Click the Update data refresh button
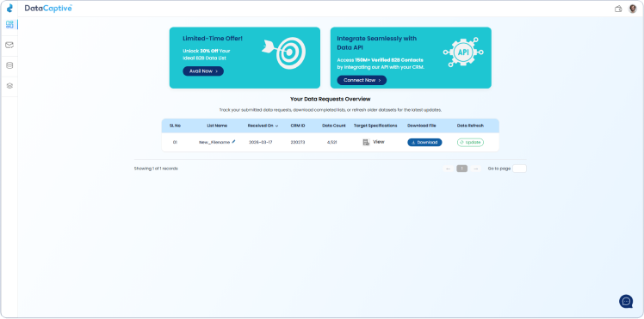 click(470, 142)
